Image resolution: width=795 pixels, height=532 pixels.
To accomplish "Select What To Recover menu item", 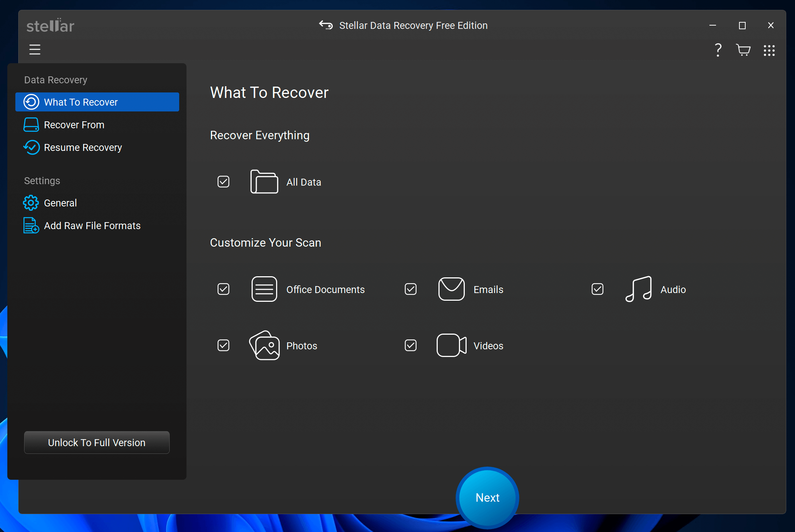I will coord(97,102).
